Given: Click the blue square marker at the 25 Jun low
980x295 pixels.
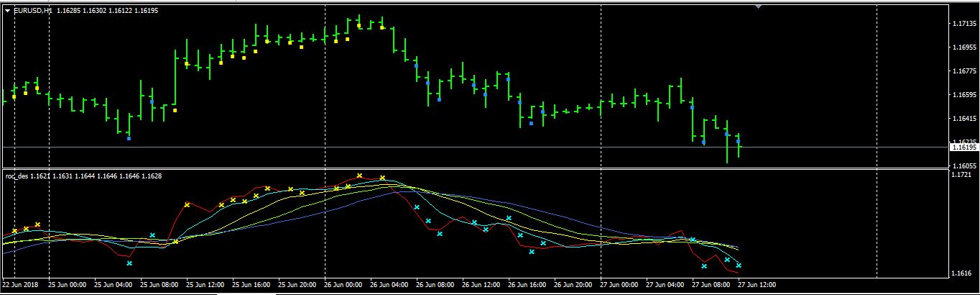Looking at the screenshot, I should (x=129, y=137).
